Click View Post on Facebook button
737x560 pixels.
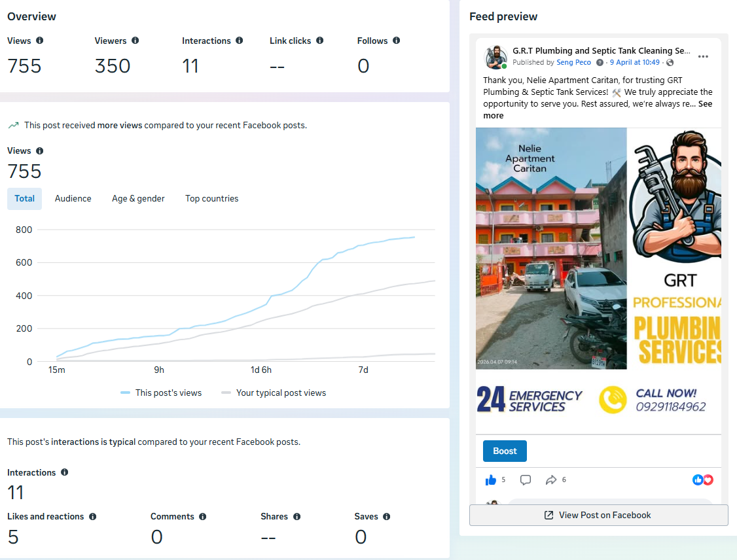click(598, 515)
